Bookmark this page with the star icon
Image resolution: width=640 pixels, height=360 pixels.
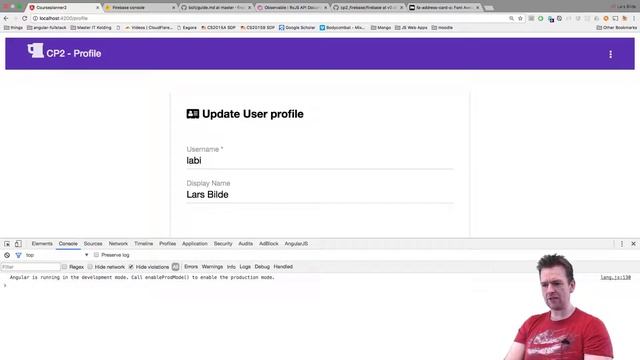point(520,18)
